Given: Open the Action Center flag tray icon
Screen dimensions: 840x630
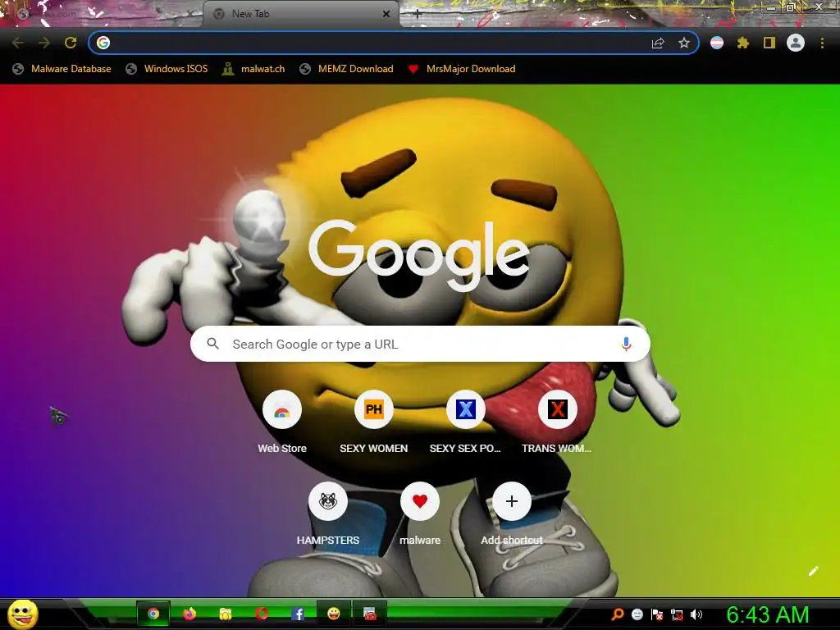Looking at the screenshot, I should (x=657, y=614).
